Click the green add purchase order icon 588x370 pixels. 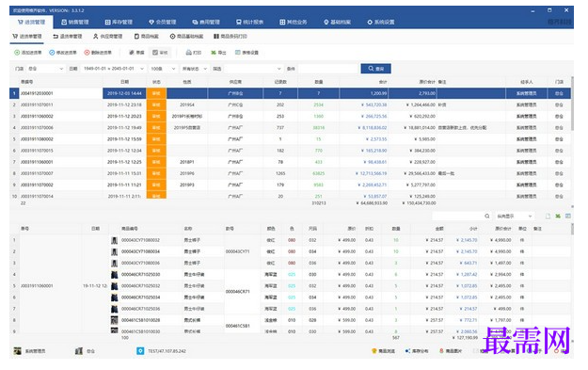tap(17, 53)
